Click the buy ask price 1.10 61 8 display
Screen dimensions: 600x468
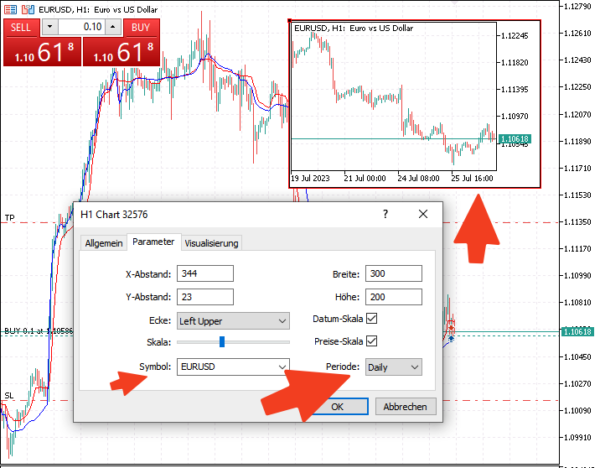[x=122, y=52]
